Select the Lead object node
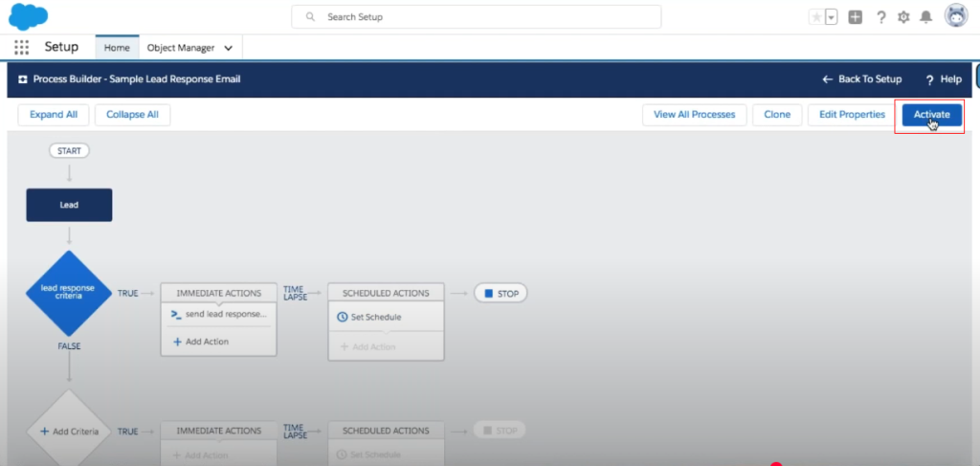The image size is (980, 466). coord(69,205)
